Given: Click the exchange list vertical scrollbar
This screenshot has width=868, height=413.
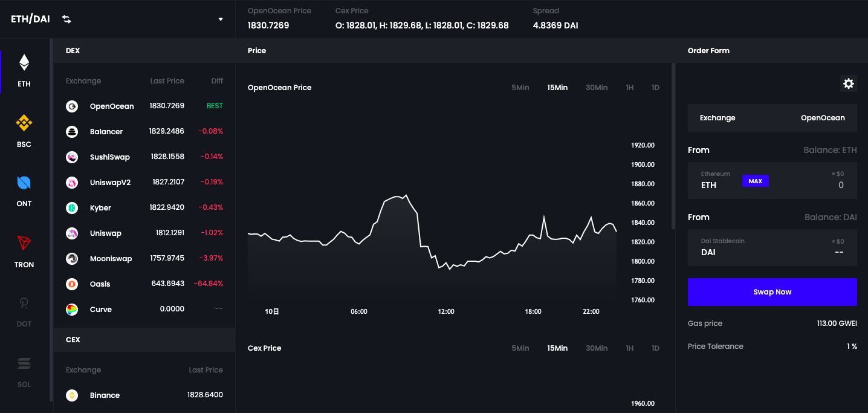Looking at the screenshot, I should click(x=51, y=220).
